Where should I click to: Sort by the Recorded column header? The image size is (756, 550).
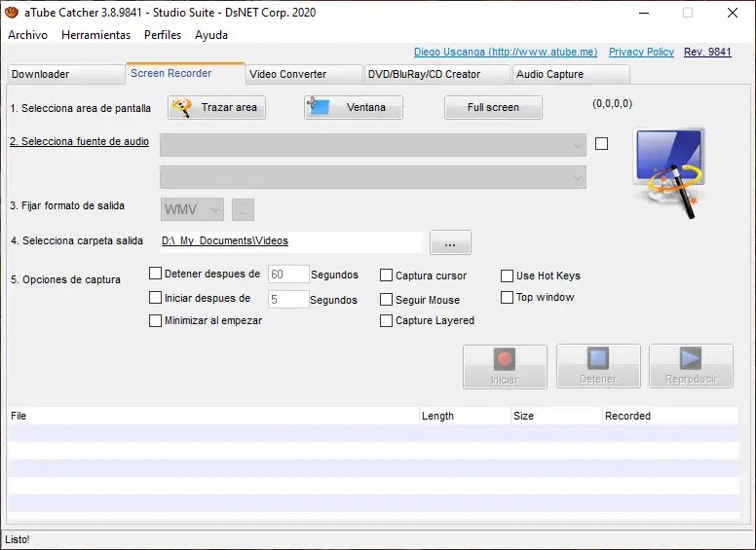point(670,416)
